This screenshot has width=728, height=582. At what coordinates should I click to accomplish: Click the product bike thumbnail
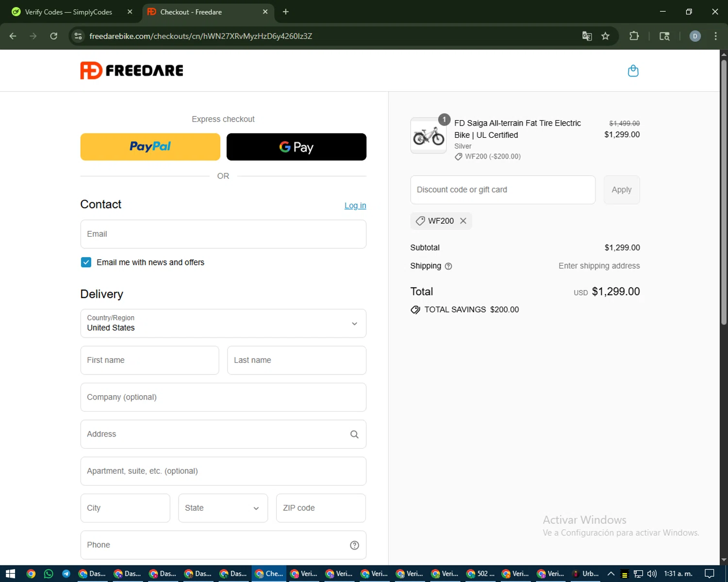point(428,136)
